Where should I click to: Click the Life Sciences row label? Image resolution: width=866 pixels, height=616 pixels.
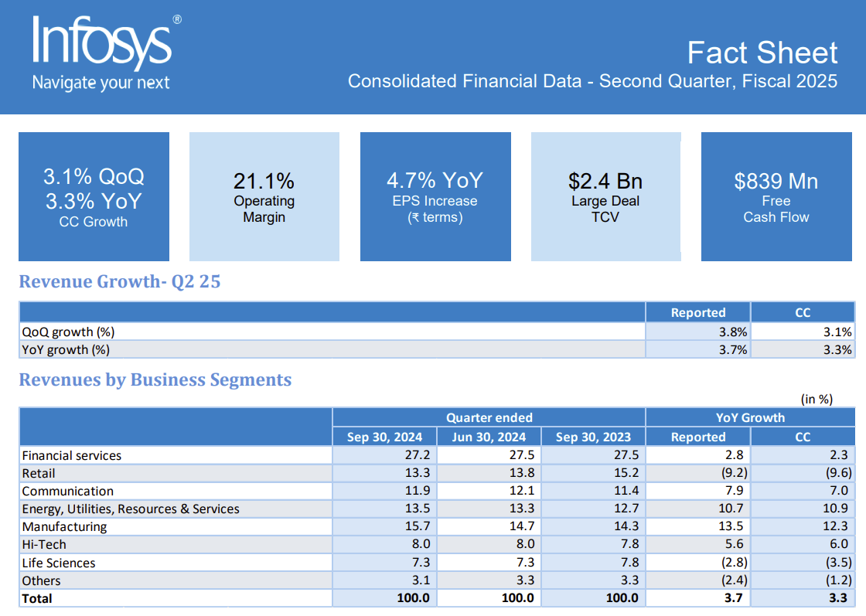click(x=59, y=563)
